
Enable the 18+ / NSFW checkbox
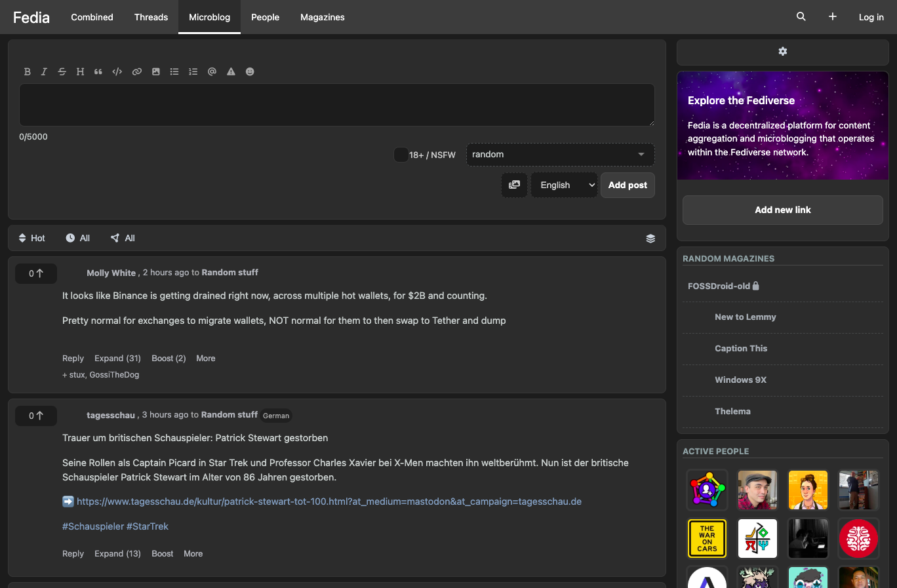tap(401, 155)
